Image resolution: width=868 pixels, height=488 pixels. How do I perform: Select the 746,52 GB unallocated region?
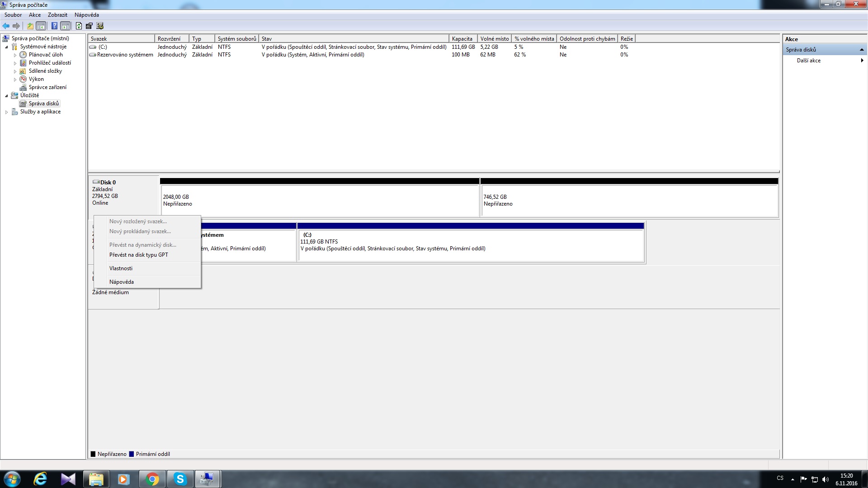coord(628,200)
